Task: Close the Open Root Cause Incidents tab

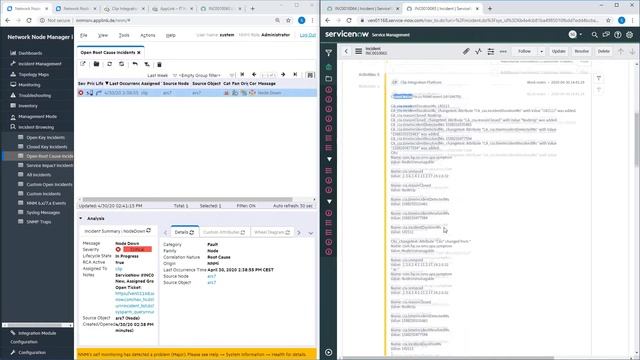Action: (139, 53)
